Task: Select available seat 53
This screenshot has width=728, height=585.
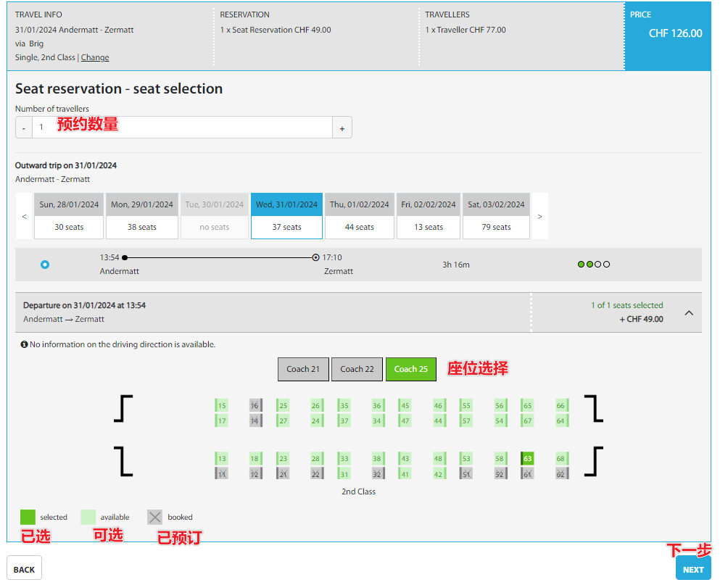Action: click(x=466, y=459)
